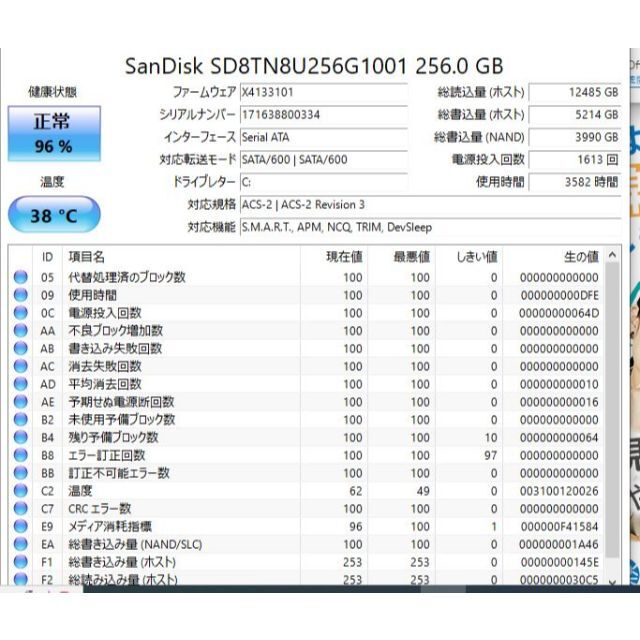Select the 残り予備ブロック数 row
640x640 pixels.
[x=307, y=437]
